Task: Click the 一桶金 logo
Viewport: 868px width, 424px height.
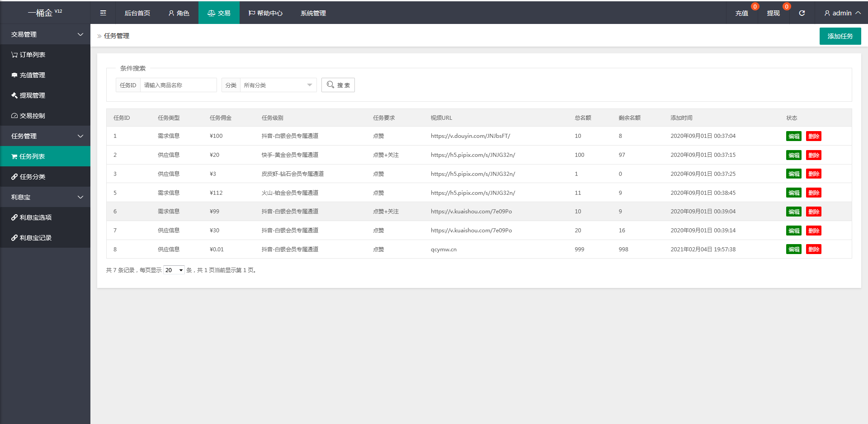Action: click(x=45, y=13)
